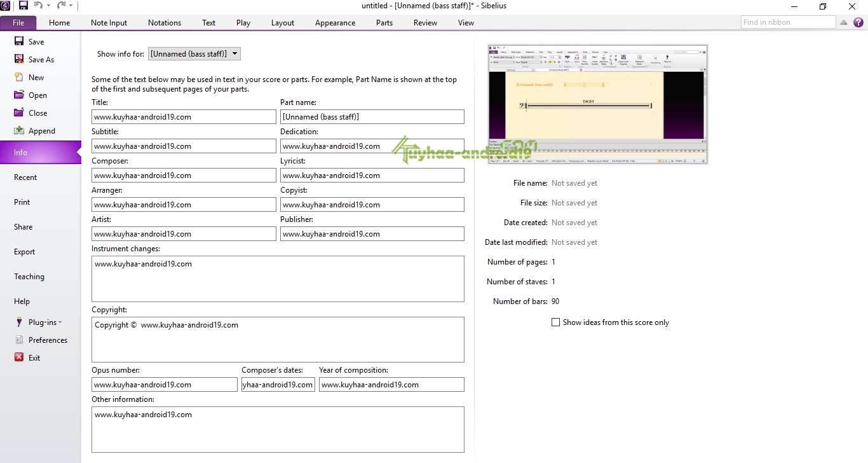
Task: Open the Note Input ribbon tab
Action: [109, 23]
